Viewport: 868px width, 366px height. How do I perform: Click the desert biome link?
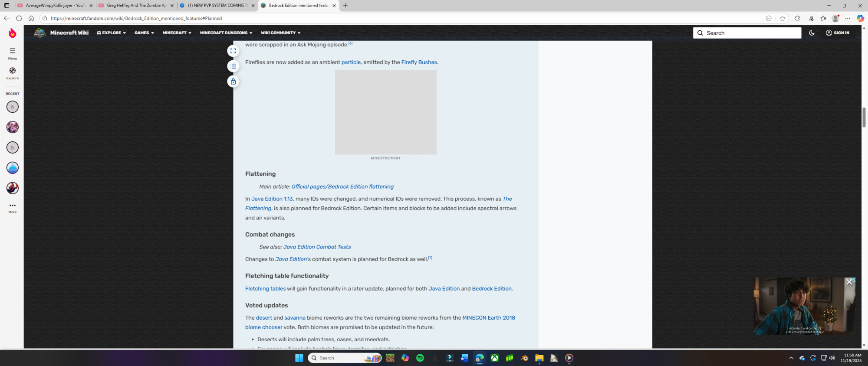point(264,318)
